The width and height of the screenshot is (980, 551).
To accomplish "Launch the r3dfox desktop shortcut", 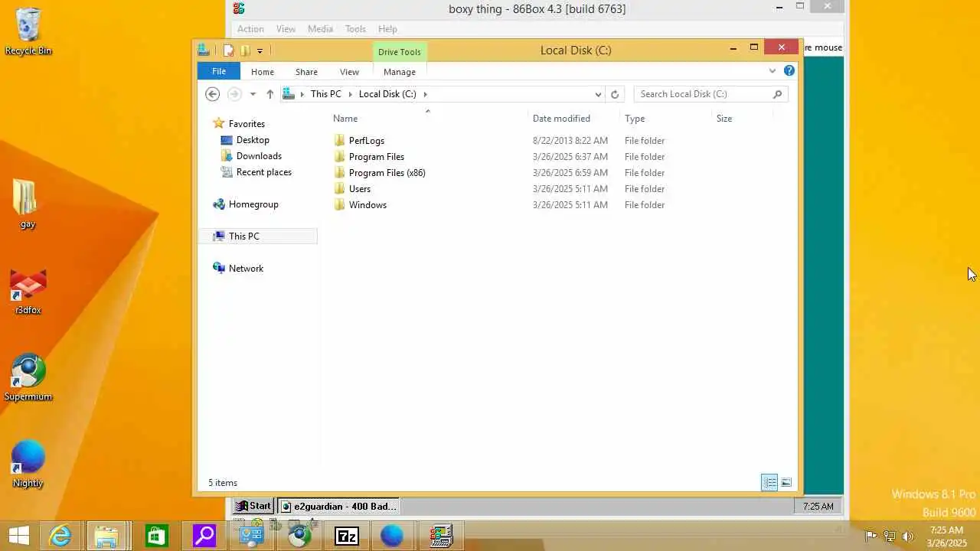I will 28,292.
